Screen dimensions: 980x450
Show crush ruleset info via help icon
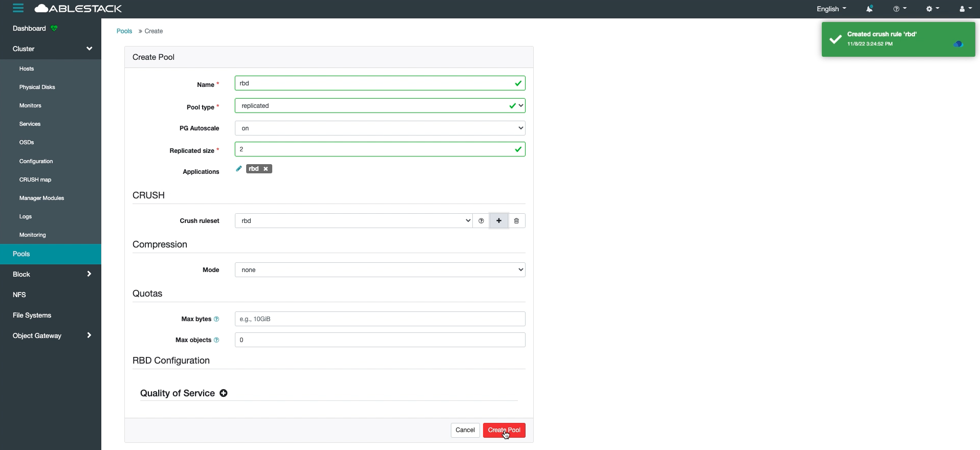(x=481, y=221)
